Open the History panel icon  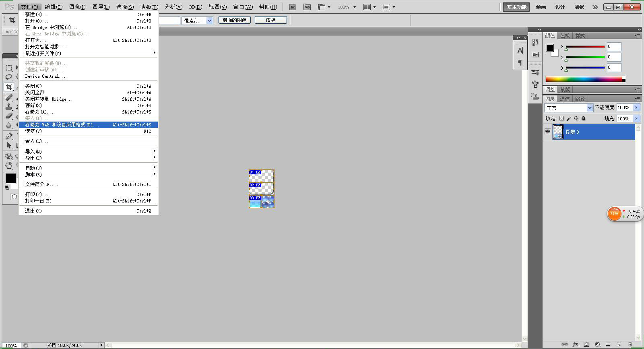pos(535,43)
